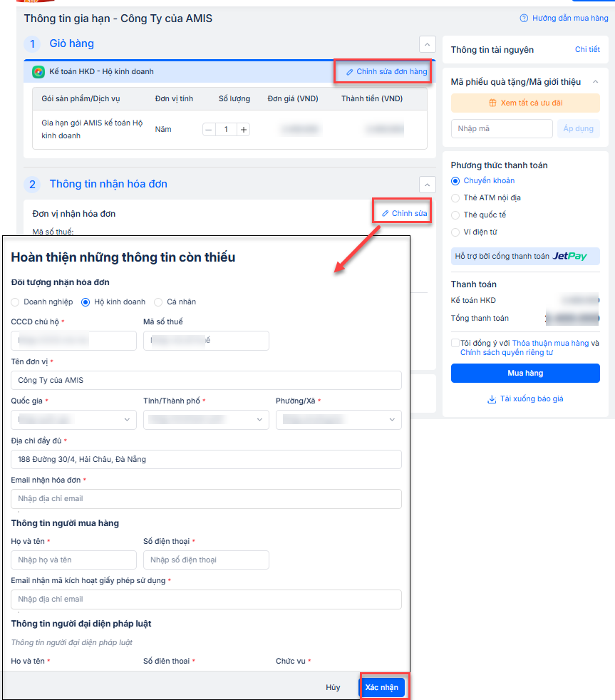615x700 pixels.
Task: Select the Cá nhân radio option
Action: 158,302
